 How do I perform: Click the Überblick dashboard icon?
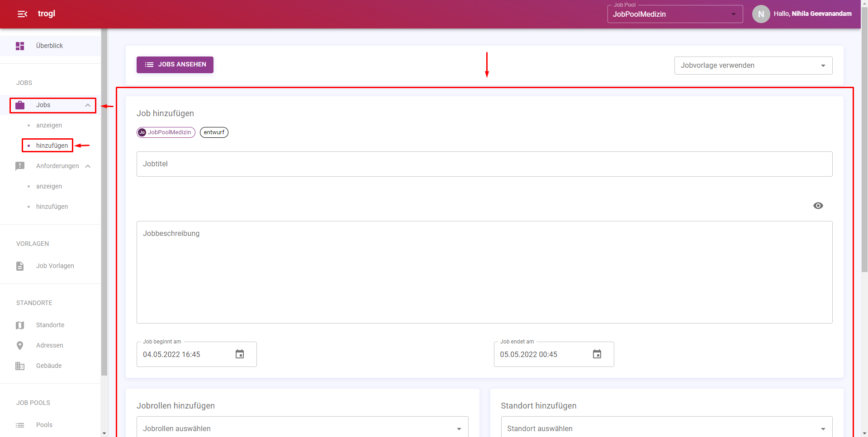(20, 46)
